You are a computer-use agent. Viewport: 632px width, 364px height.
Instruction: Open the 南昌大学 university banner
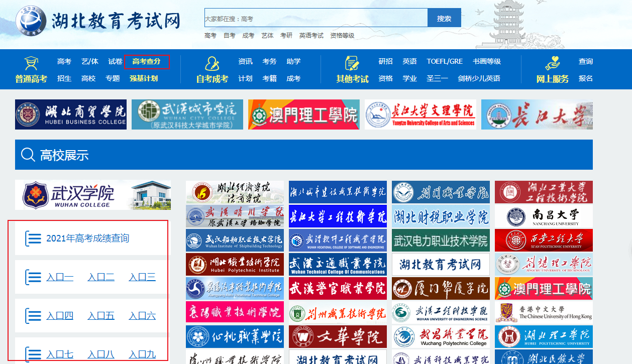(544, 216)
